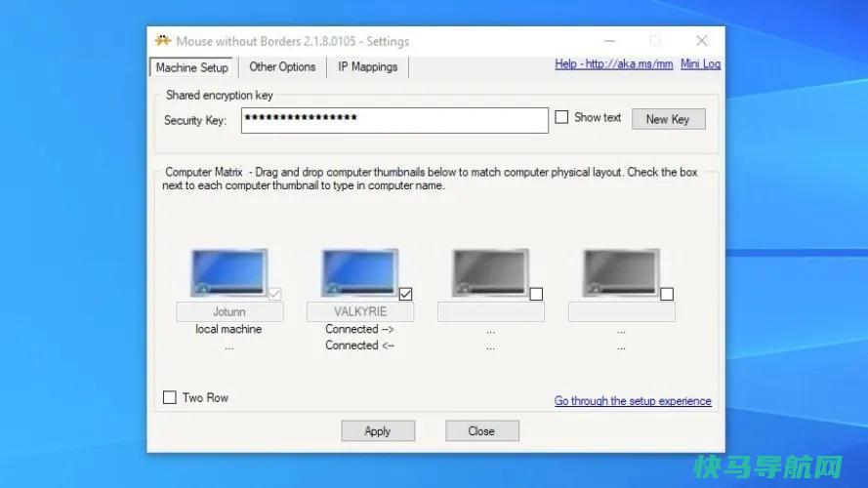Image resolution: width=868 pixels, height=488 pixels.
Task: Click the 'local machine' label
Action: (228, 329)
